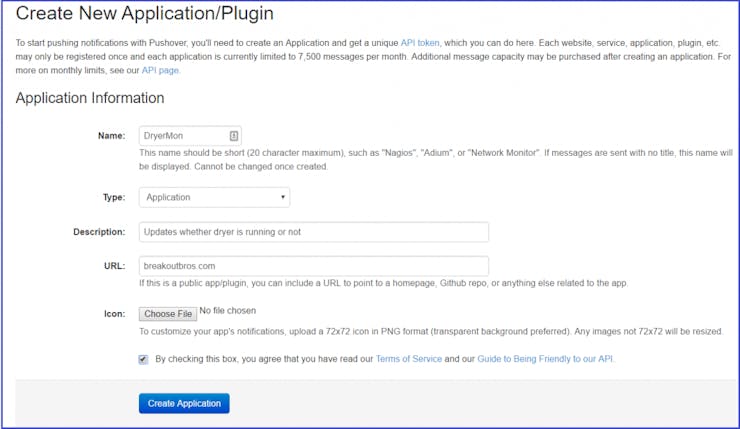
Task: Click the "URL:" field label
Action: tap(115, 266)
